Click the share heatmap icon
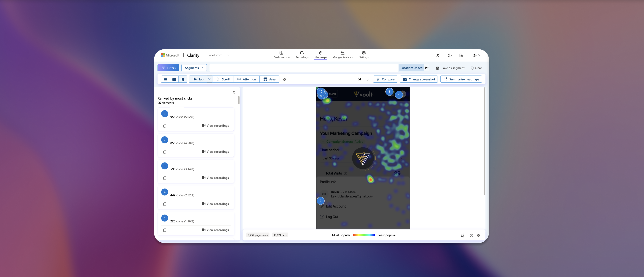 point(360,79)
